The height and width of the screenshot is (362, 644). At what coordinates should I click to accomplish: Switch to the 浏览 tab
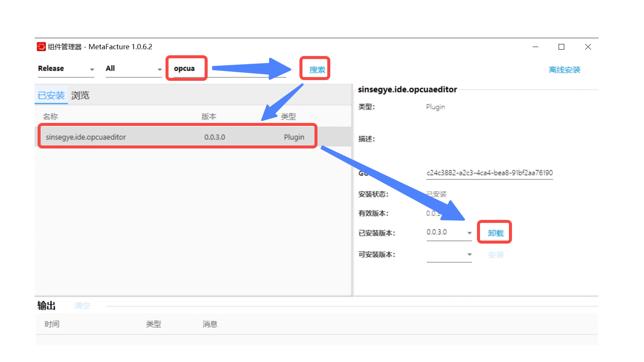point(80,96)
